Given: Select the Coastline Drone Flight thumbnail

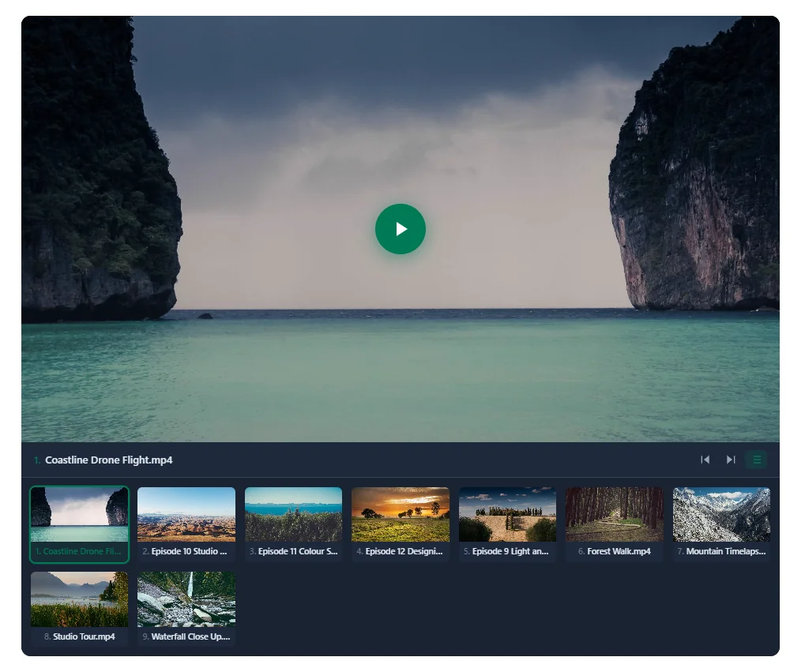Looking at the screenshot, I should point(80,524).
